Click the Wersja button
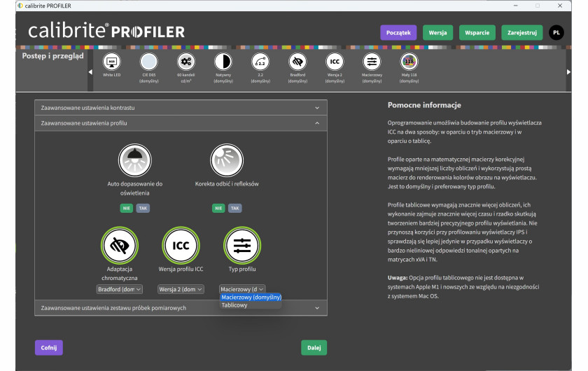The height and width of the screenshot is (371, 588). (x=437, y=33)
